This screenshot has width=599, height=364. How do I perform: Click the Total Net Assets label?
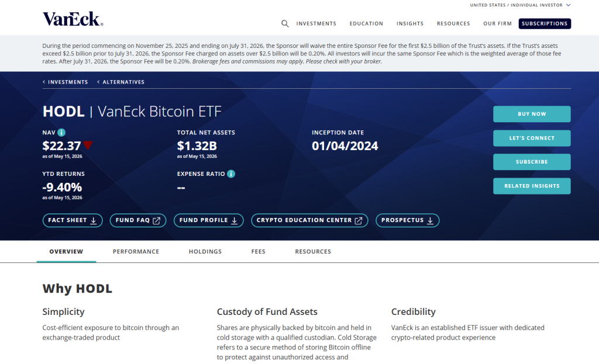point(206,133)
